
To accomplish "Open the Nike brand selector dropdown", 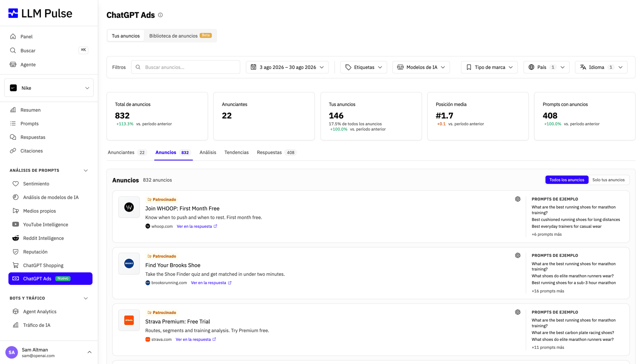I will 49,88.
